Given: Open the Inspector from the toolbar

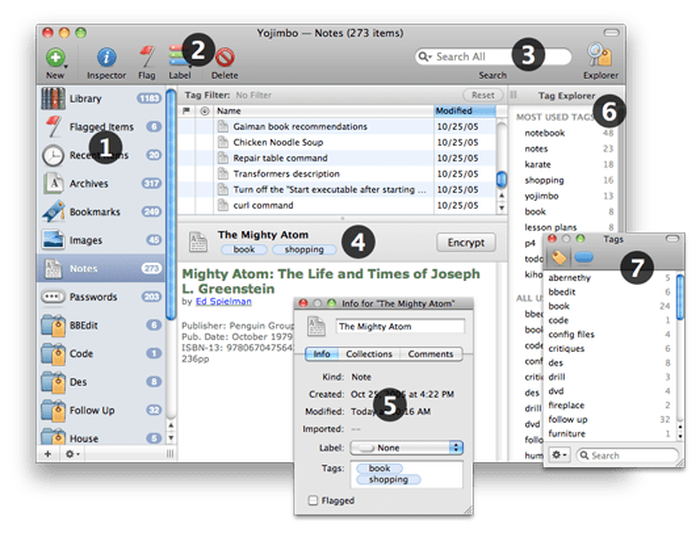Looking at the screenshot, I should pos(106,58).
